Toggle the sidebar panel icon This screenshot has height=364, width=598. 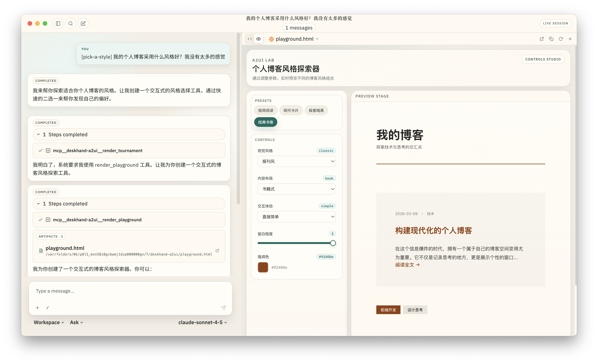(x=58, y=24)
